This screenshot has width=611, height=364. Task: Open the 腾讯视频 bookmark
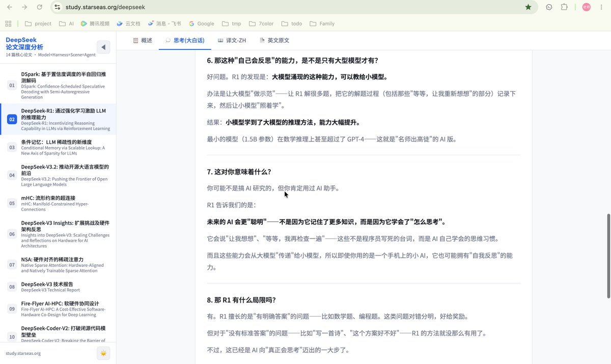[x=95, y=23]
